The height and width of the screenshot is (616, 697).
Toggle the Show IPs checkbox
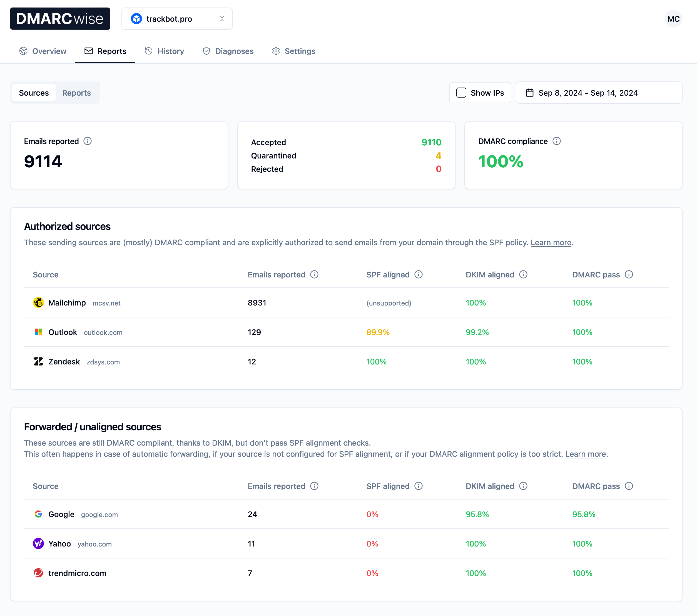461,93
